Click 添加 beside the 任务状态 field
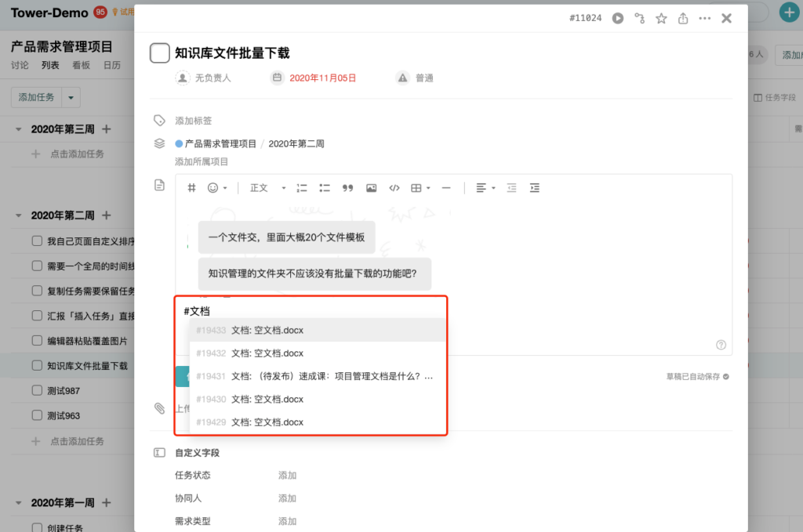Viewport: 803px width, 532px height. tap(287, 476)
